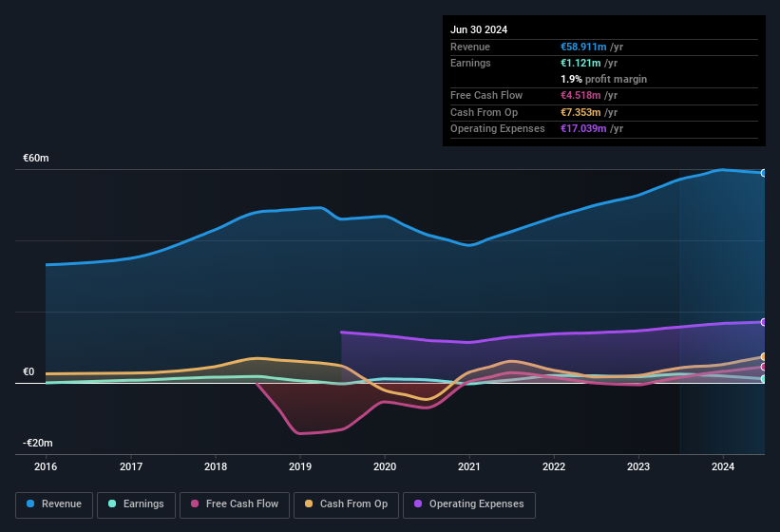
Task: Click the pink Free Cash Flow legend dot
Action: 195,503
